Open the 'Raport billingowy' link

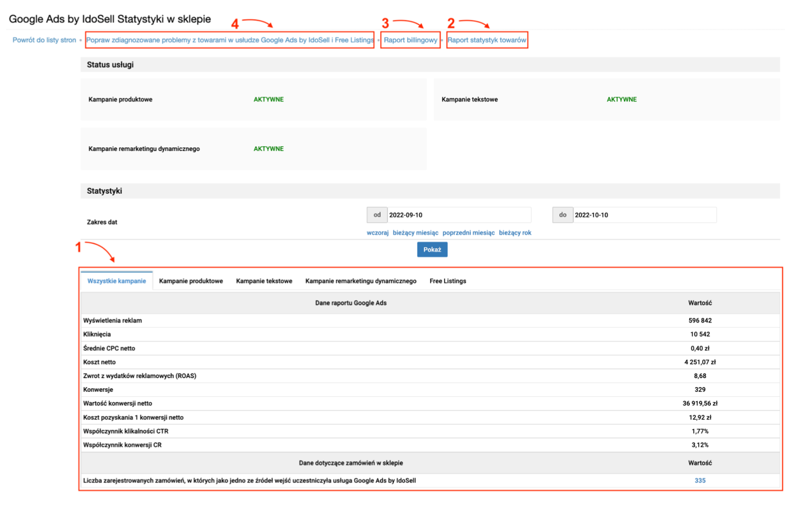[x=410, y=40]
